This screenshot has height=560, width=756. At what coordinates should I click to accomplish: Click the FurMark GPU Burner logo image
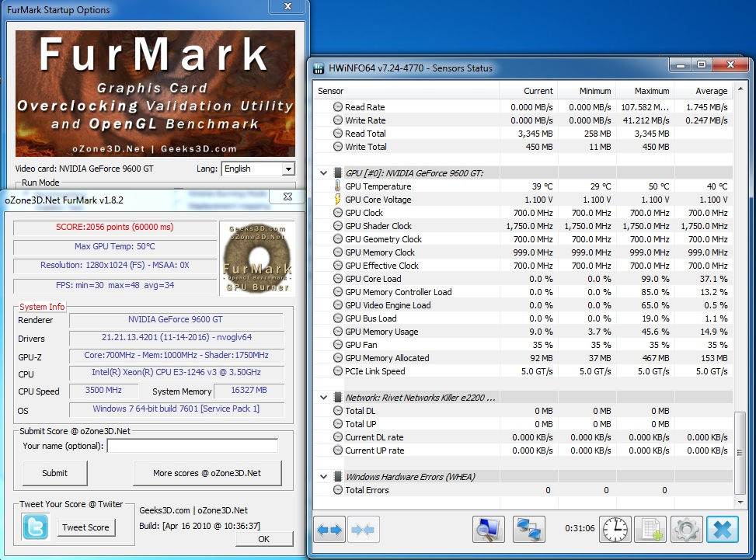click(257, 259)
